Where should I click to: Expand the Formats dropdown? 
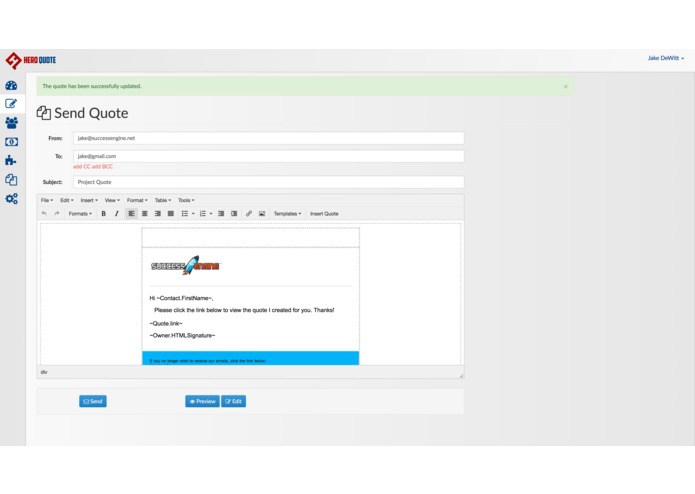click(80, 214)
